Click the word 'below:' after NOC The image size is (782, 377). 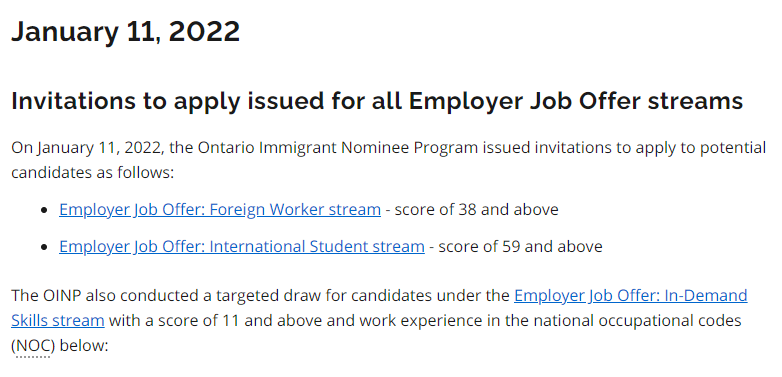(x=83, y=345)
